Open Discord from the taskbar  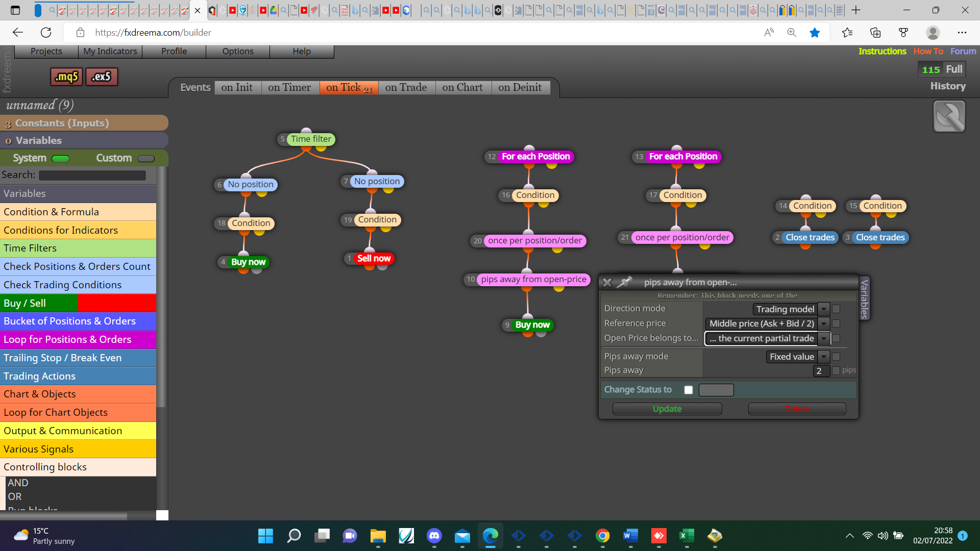point(434,536)
